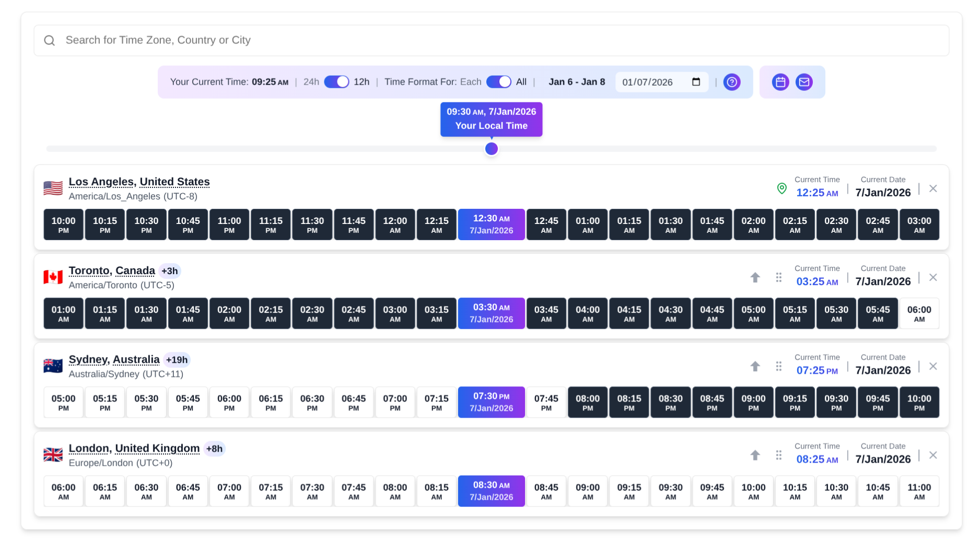This screenshot has width=980, height=544.
Task: Open the date picker calendar dropdown
Action: pos(697,82)
